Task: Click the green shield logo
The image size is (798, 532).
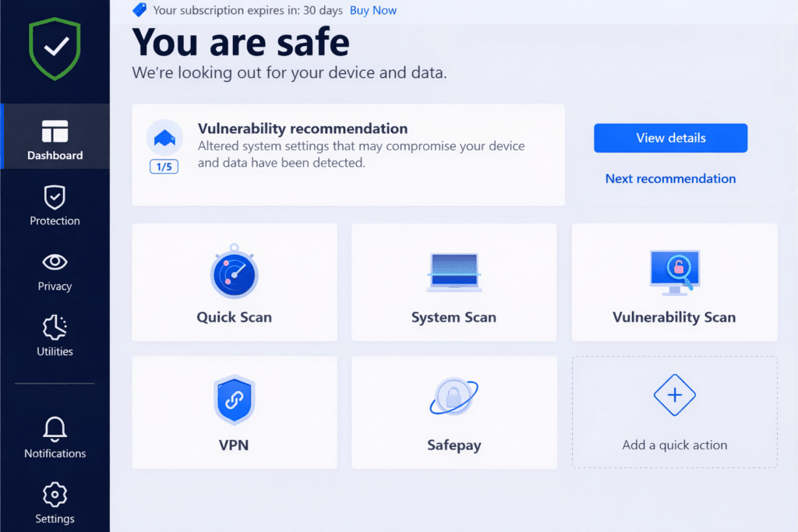Action: 55,49
